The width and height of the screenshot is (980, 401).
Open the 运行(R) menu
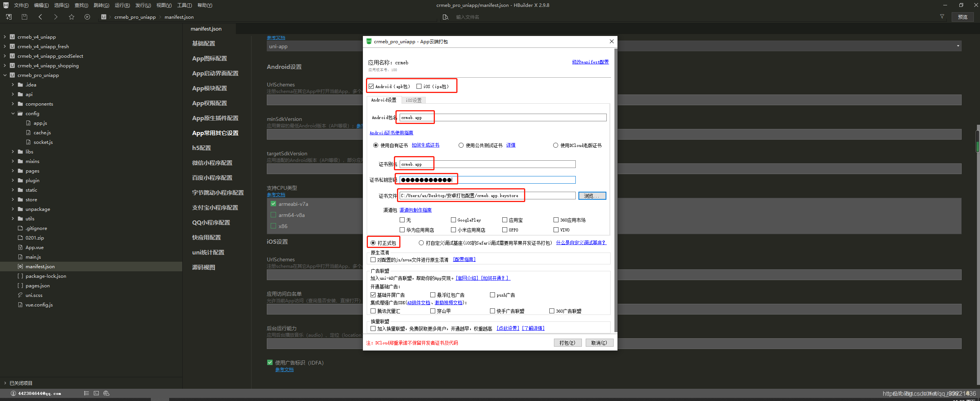122,5
